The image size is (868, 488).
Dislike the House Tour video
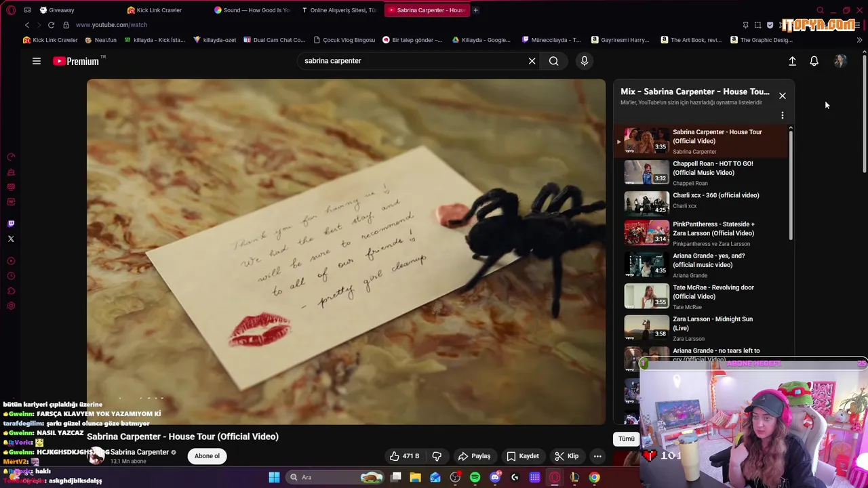point(437,456)
